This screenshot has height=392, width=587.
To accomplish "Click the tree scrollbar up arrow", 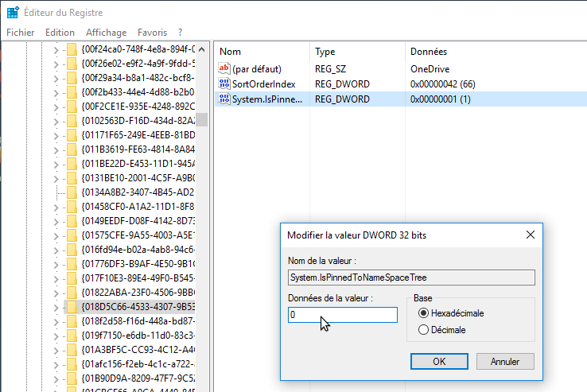I will [201, 49].
